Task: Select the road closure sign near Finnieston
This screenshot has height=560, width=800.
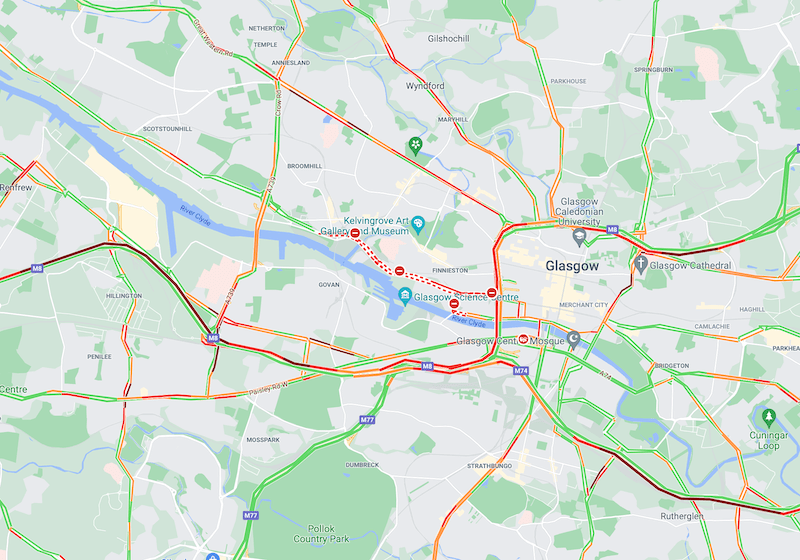Action: coord(399,271)
